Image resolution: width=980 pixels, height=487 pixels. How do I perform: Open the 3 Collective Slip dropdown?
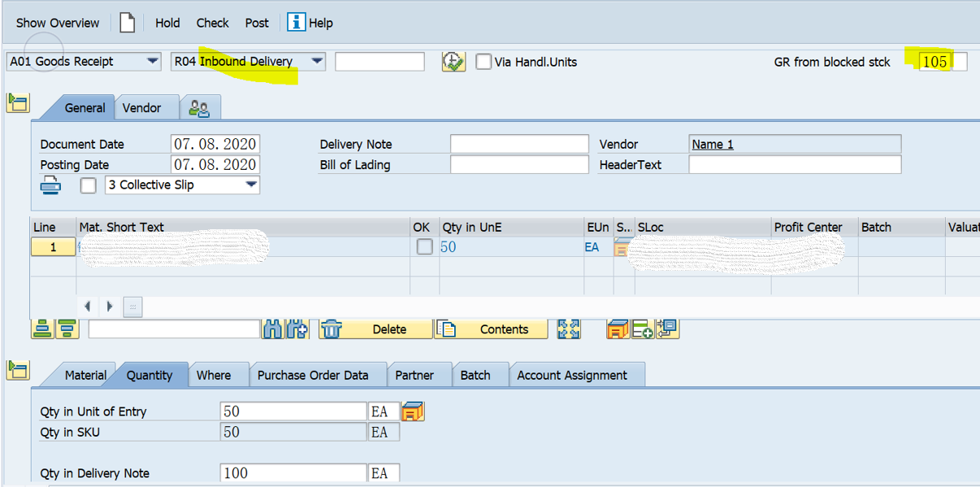click(x=252, y=185)
